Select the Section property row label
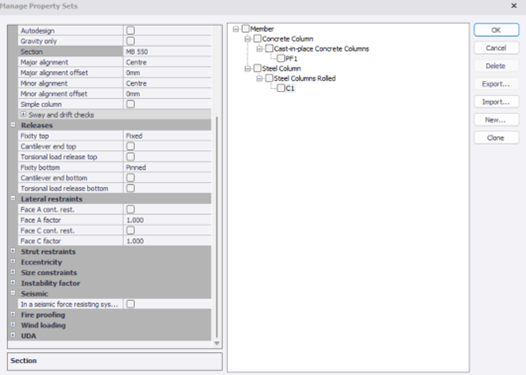The height and width of the screenshot is (375, 526). coord(32,52)
